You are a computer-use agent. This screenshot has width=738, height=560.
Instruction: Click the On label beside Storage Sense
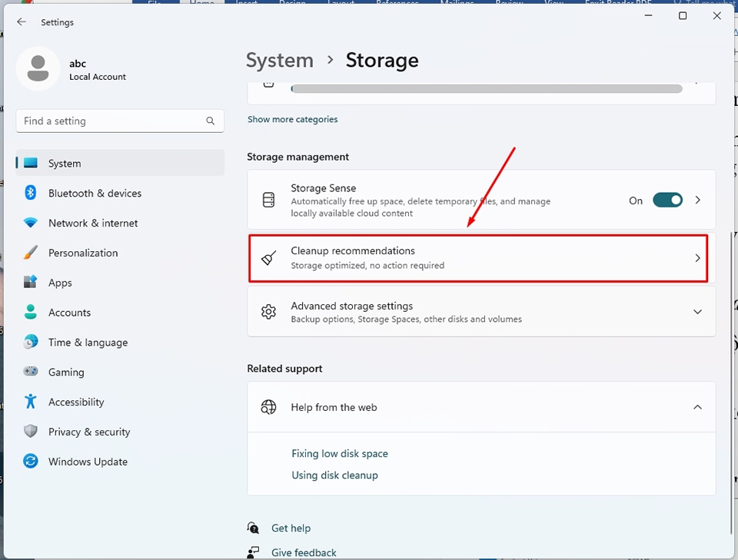click(636, 200)
